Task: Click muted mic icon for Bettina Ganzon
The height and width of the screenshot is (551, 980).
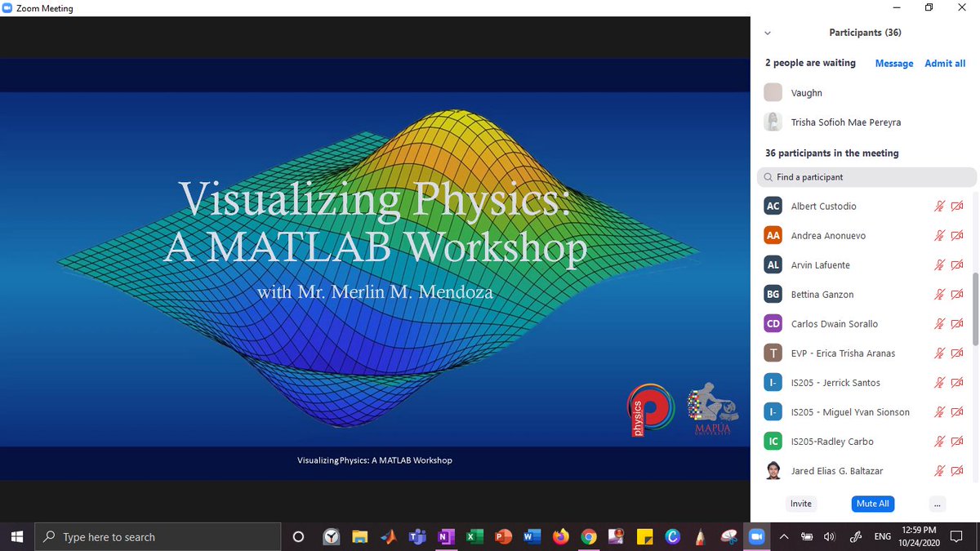Action: 939,295
